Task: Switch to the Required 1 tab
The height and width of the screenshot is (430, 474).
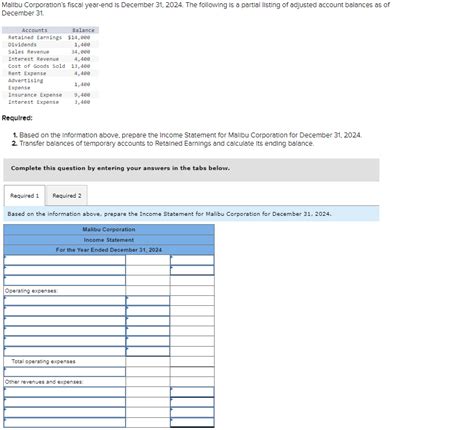Action: [24, 196]
